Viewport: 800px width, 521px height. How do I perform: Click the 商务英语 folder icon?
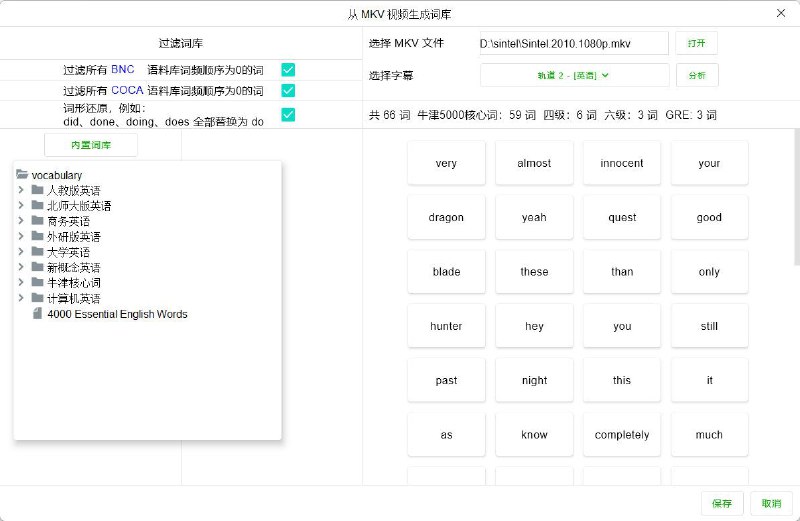[x=37, y=221]
